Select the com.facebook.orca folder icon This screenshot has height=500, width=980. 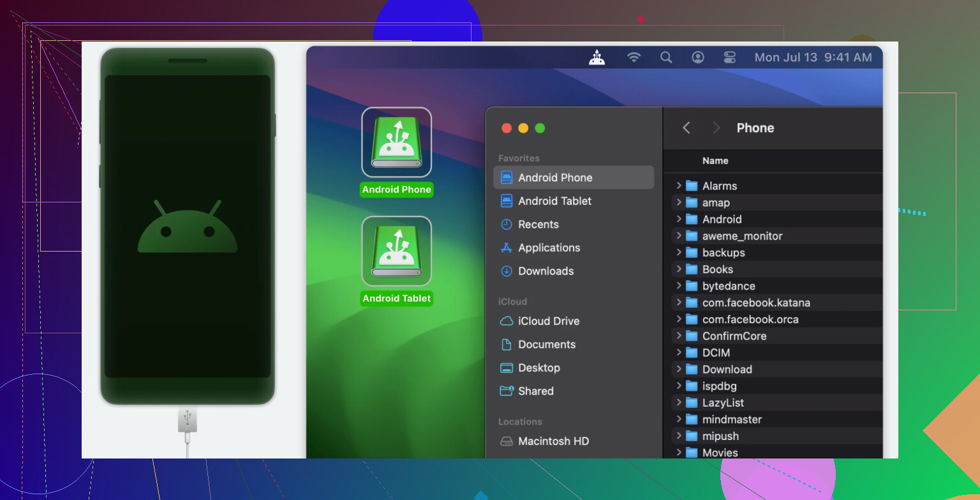(692, 319)
